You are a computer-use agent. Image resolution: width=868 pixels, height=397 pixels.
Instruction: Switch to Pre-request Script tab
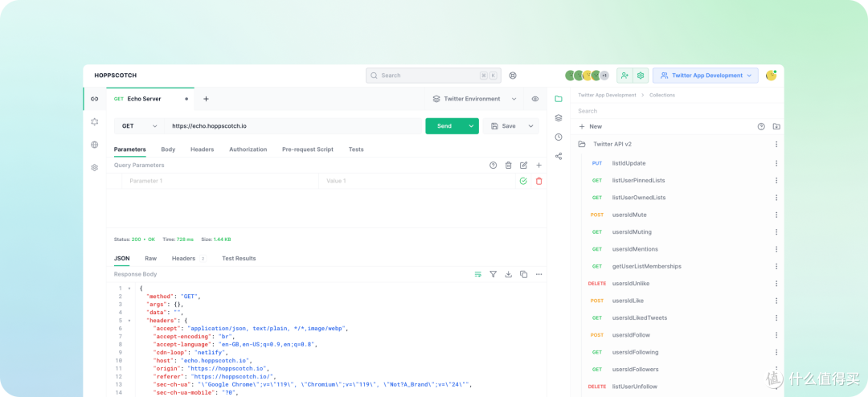308,149
